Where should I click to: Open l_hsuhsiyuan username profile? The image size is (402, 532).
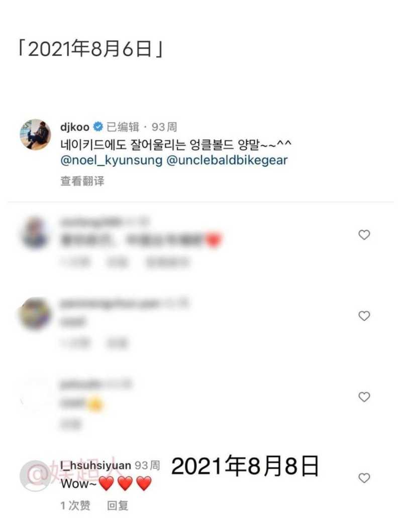tap(96, 465)
